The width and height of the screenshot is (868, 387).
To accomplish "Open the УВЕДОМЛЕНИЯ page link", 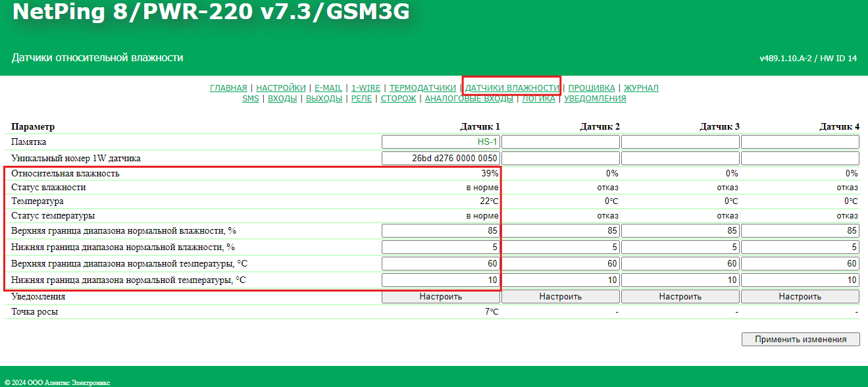I will [x=595, y=99].
